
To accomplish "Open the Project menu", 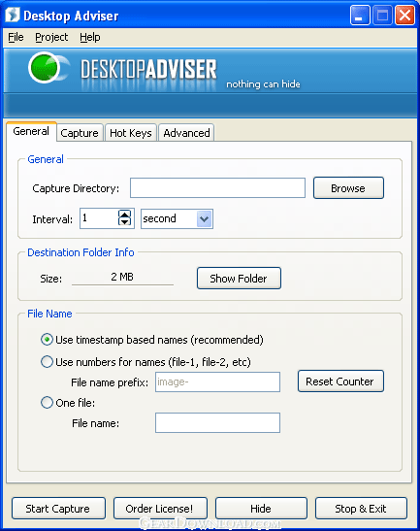I will coord(51,37).
